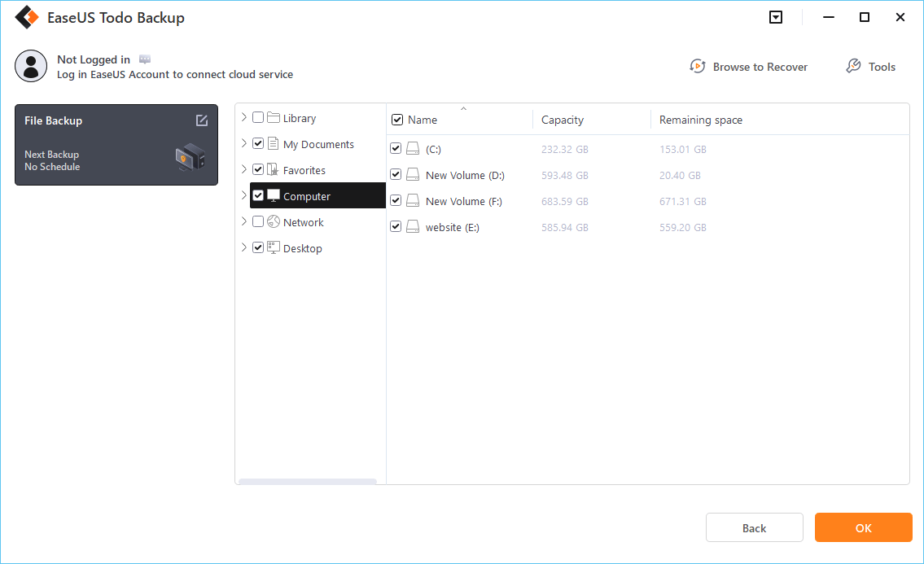Uncheck the Favorites checkbox
The height and width of the screenshot is (564, 924).
tap(258, 169)
